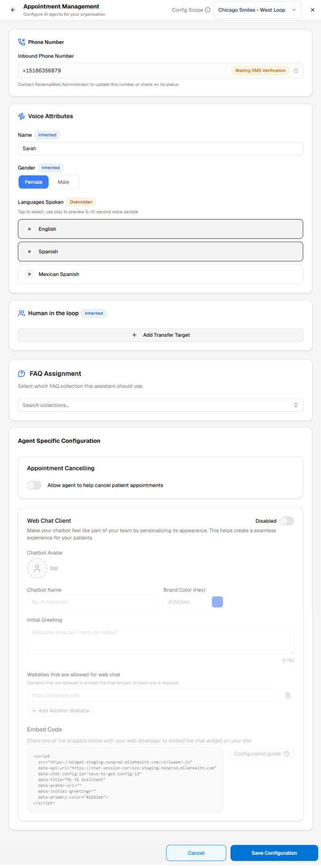The height and width of the screenshot is (868, 321).
Task: Click Save Configuration button
Action: (x=274, y=853)
